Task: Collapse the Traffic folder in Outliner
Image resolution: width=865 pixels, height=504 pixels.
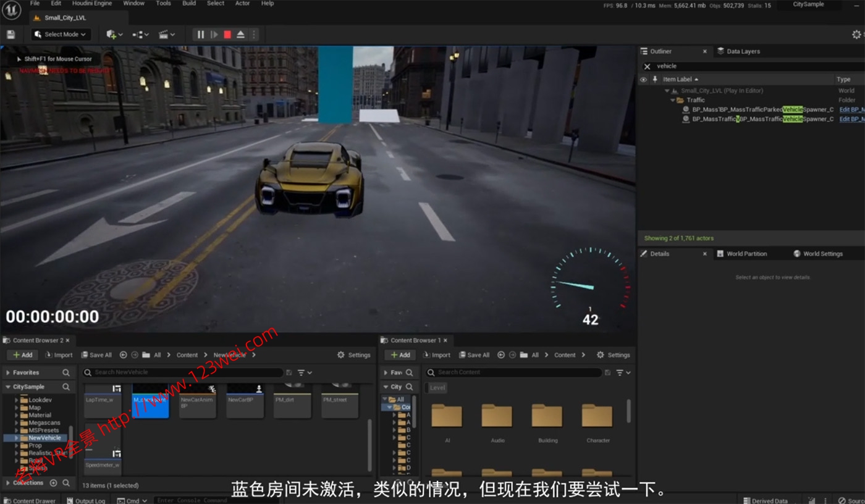Action: point(673,100)
